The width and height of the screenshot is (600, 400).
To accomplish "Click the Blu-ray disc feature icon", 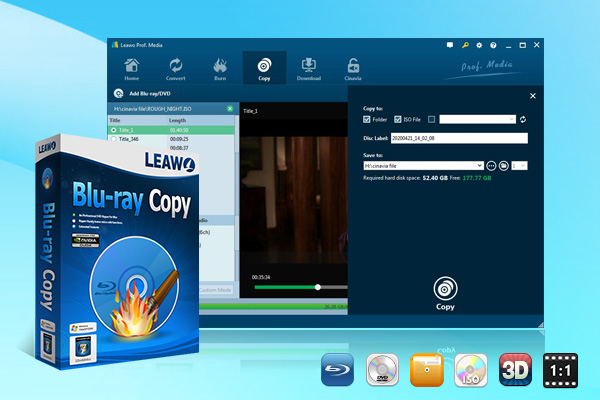I will (338, 369).
